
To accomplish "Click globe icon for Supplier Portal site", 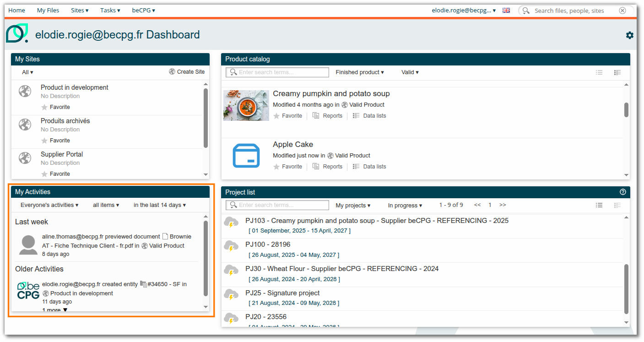I will [25, 158].
